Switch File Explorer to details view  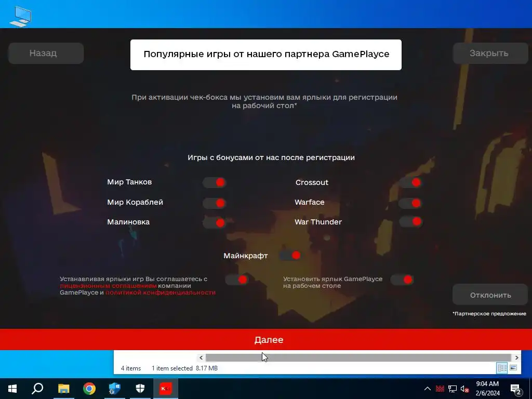[x=502, y=368]
